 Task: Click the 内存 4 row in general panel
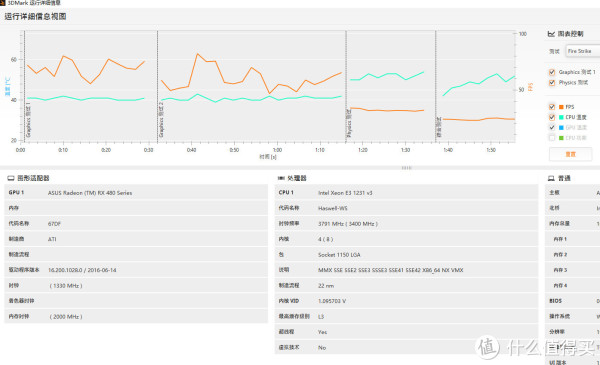pos(572,285)
